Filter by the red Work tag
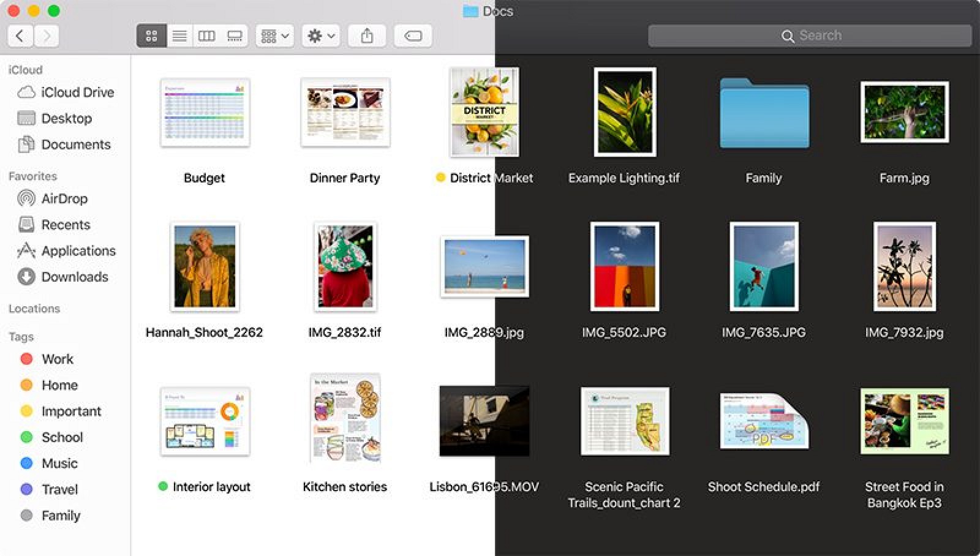This screenshot has height=556, width=980. point(56,359)
